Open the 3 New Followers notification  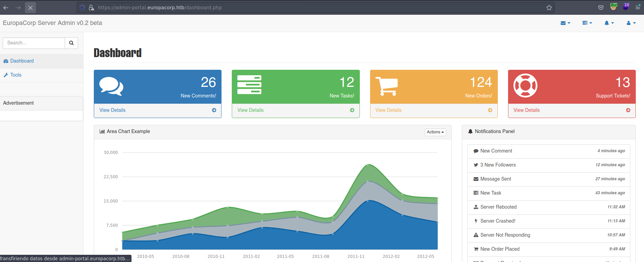point(549,165)
